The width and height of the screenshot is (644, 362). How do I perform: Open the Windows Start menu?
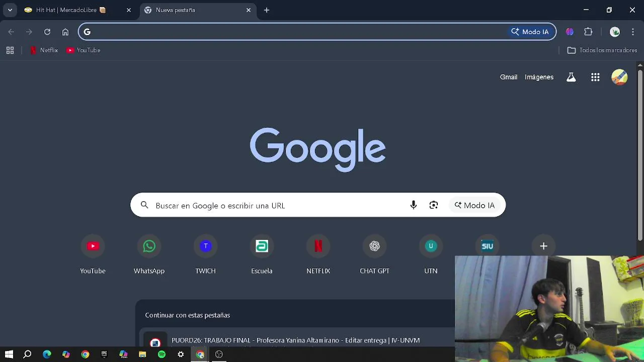(x=9, y=354)
